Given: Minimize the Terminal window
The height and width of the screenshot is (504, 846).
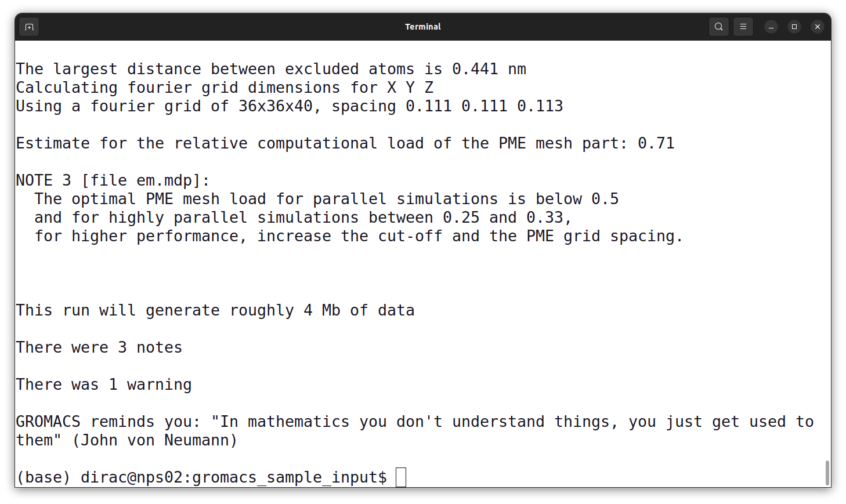Looking at the screenshot, I should (x=771, y=26).
